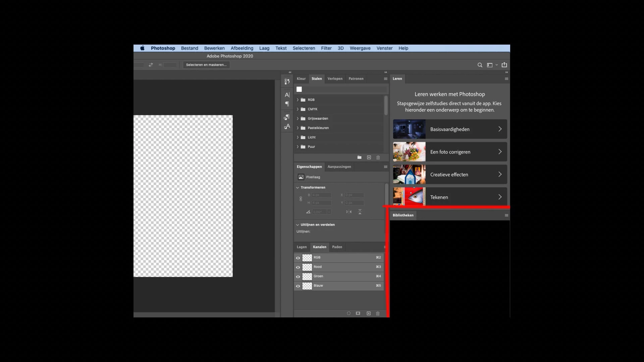Switch to the Lagen tab

tap(302, 247)
